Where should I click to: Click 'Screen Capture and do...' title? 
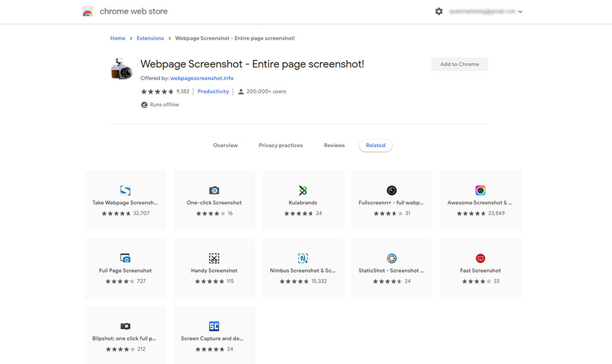pyautogui.click(x=212, y=339)
